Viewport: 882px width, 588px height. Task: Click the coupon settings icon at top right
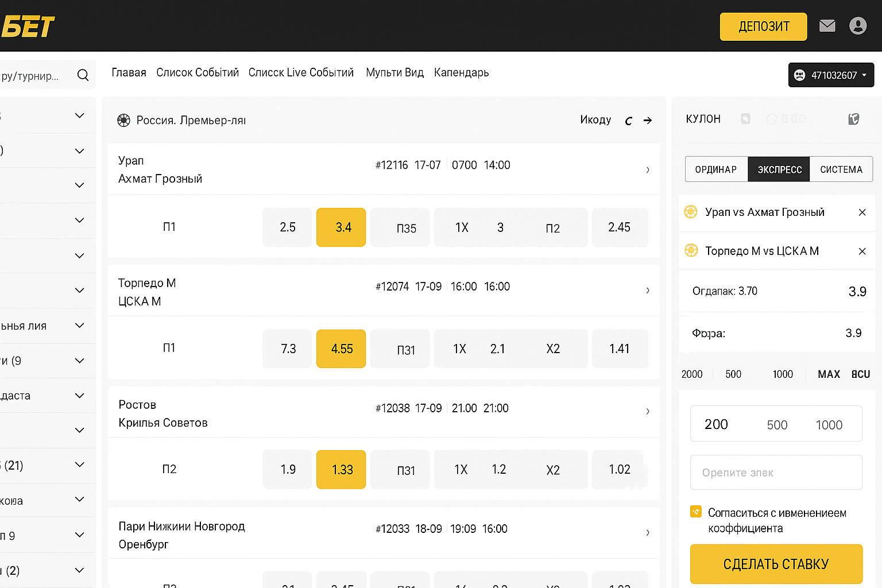tap(854, 119)
